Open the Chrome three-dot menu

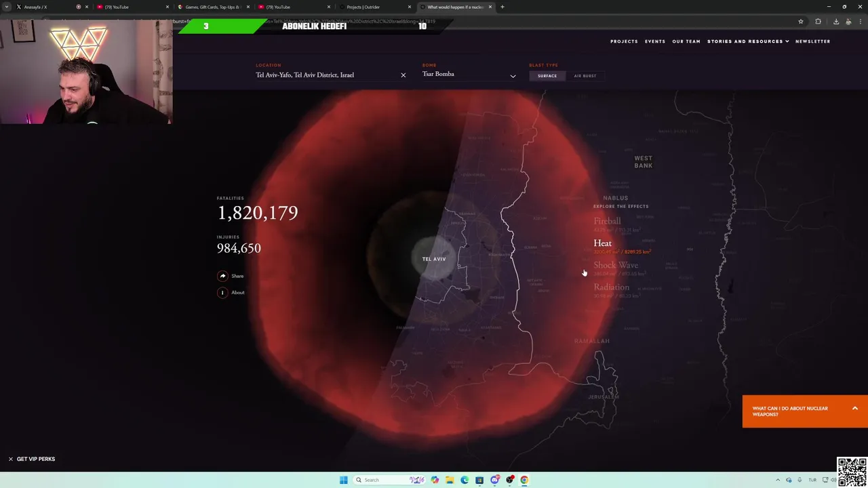click(x=860, y=22)
